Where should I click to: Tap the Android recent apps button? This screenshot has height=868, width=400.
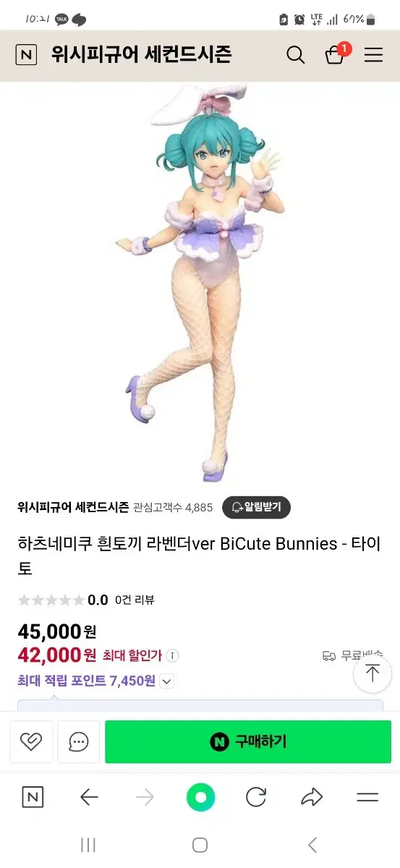(x=88, y=845)
